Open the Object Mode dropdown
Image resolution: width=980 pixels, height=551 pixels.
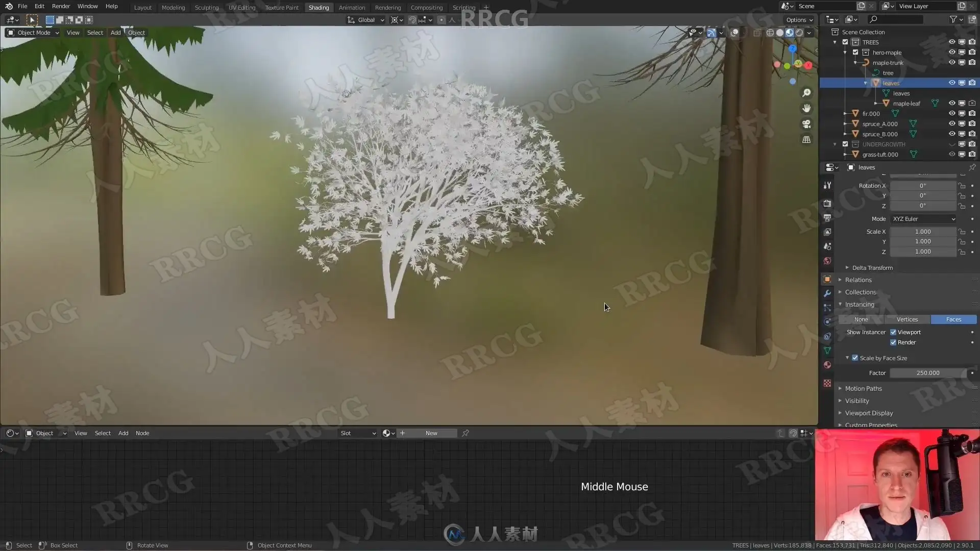pyautogui.click(x=33, y=33)
